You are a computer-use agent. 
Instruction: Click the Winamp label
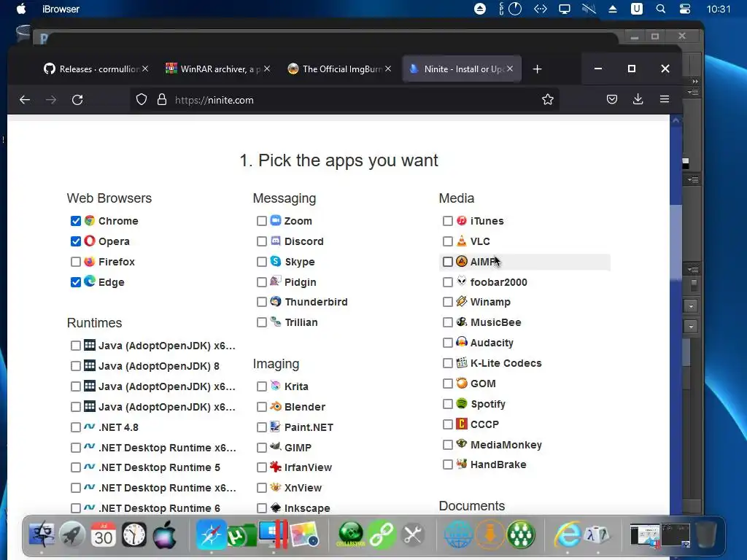pyautogui.click(x=490, y=302)
